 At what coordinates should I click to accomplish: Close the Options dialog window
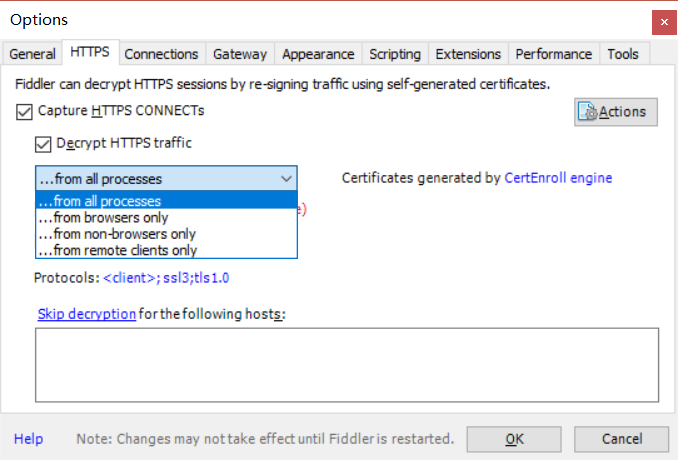coord(661,20)
